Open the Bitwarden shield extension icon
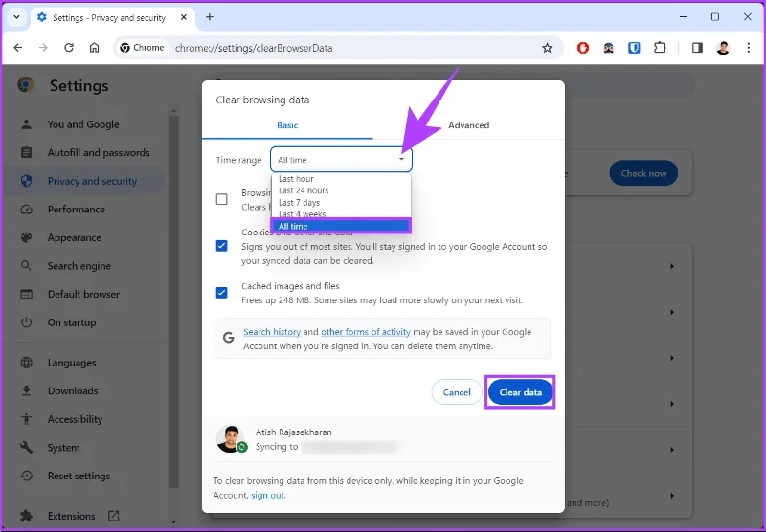 (x=634, y=48)
